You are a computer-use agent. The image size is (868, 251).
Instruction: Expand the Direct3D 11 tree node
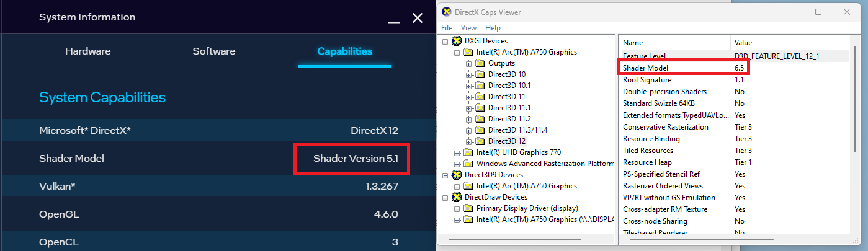469,97
